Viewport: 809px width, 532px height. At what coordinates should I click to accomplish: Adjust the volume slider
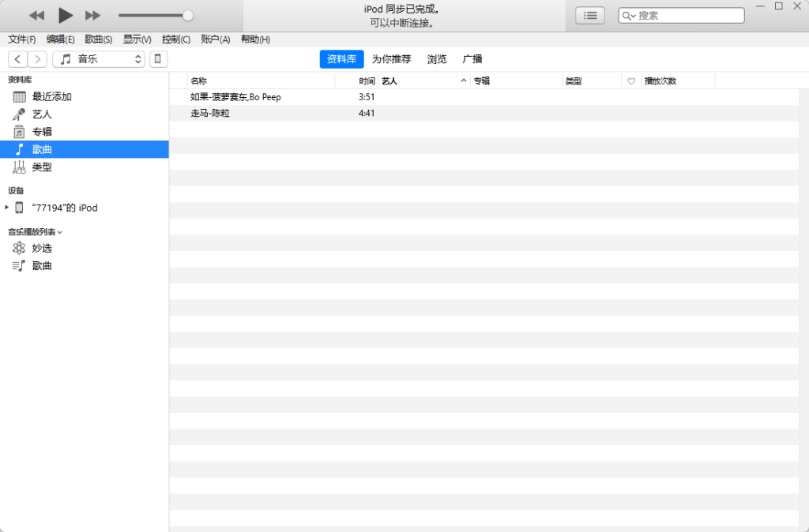coord(187,15)
